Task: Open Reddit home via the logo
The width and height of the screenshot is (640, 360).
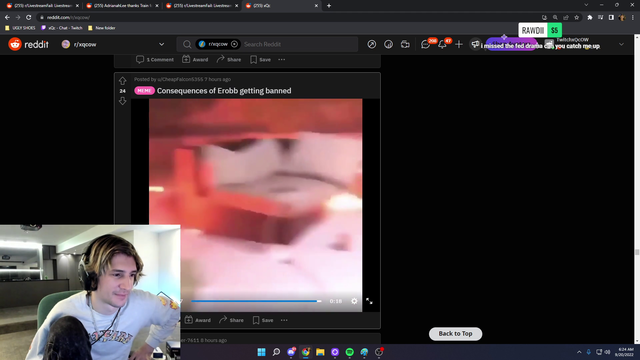Action: pyautogui.click(x=29, y=44)
